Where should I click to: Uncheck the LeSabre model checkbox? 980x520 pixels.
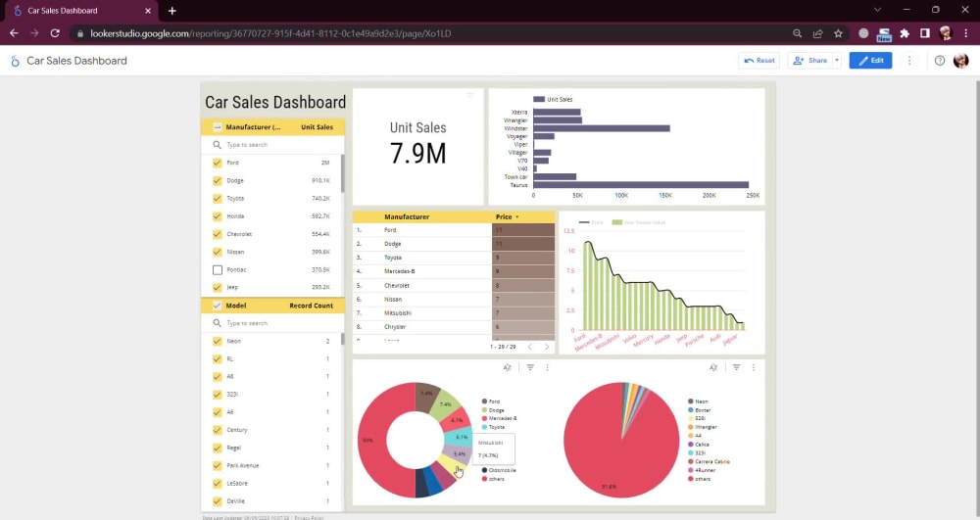(217, 483)
